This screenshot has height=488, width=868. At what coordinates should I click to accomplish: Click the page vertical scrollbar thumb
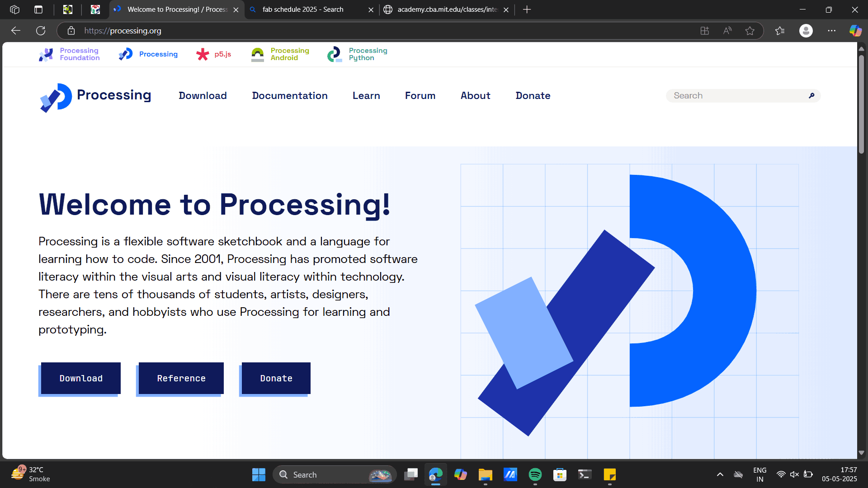click(x=861, y=104)
